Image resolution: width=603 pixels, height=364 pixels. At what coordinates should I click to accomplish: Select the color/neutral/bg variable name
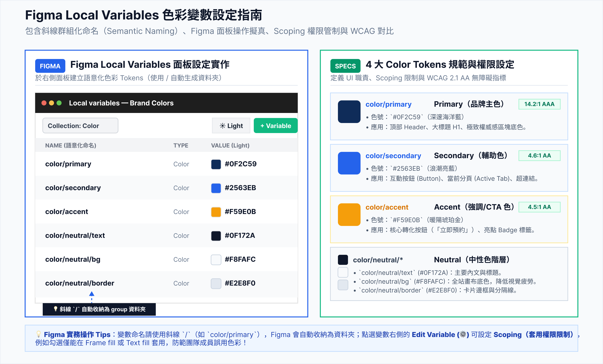coord(73,259)
